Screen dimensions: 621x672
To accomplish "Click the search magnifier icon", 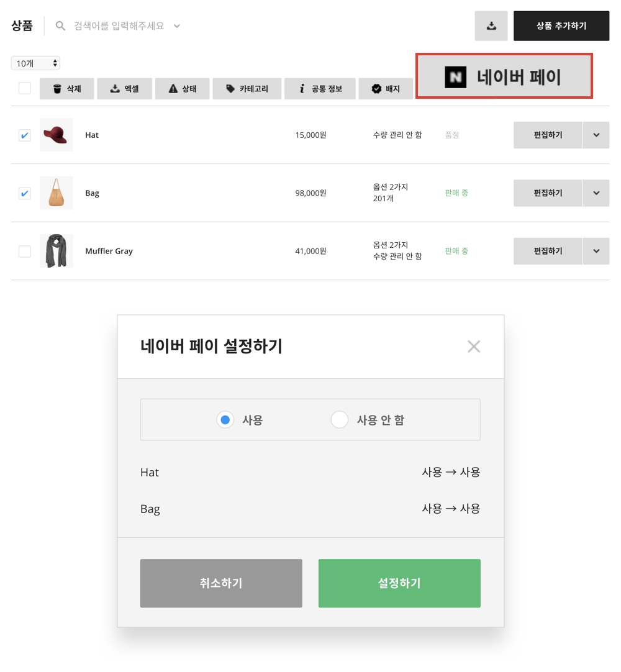I will point(60,26).
